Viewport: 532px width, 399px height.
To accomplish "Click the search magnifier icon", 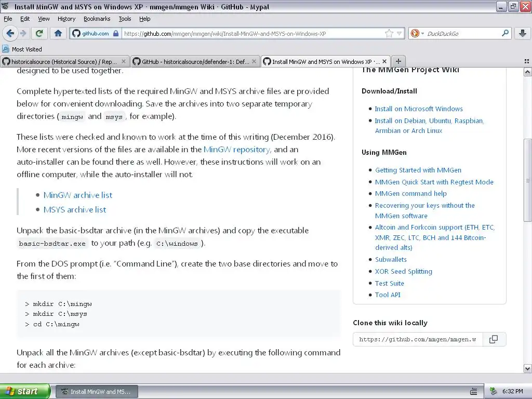I will [x=505, y=33].
